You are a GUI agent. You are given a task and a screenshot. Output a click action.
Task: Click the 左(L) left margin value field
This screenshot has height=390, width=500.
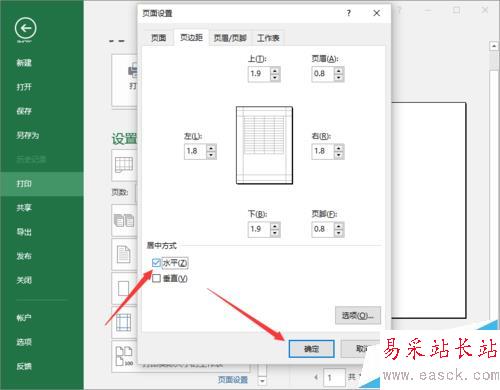point(195,151)
